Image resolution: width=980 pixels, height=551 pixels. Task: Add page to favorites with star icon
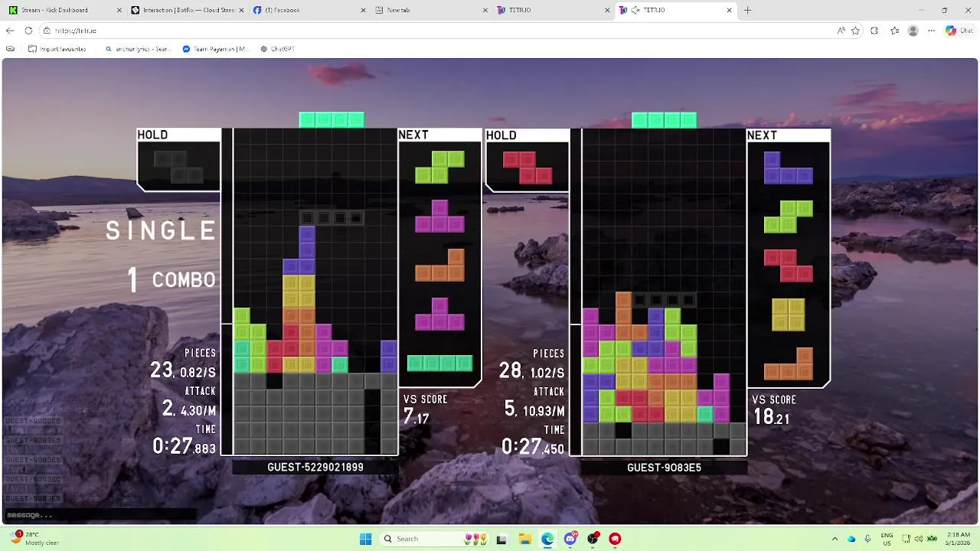tap(855, 31)
